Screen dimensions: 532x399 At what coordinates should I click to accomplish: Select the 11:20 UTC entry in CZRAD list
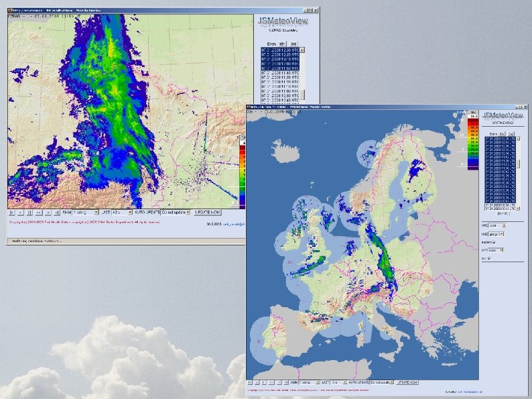tap(280, 82)
